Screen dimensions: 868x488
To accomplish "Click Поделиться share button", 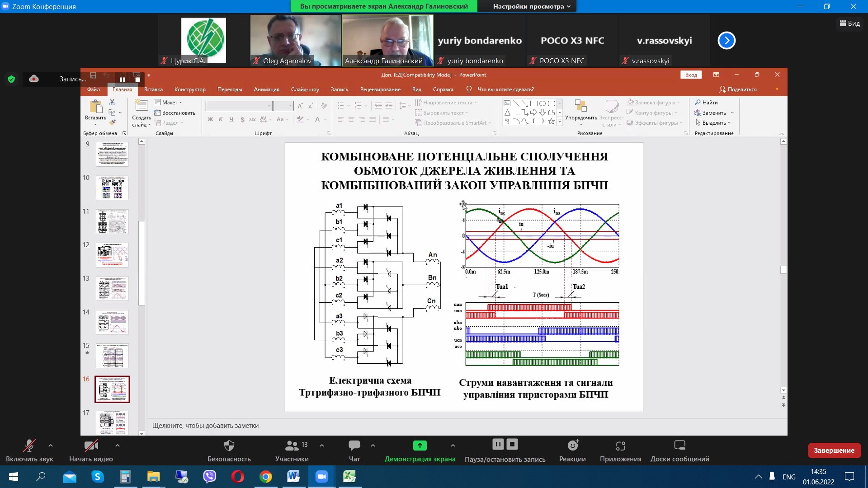I will 738,89.
